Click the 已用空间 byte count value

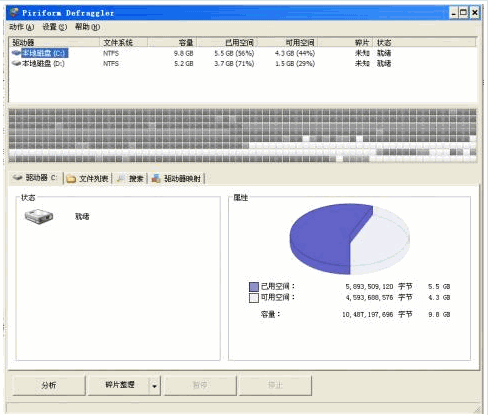click(369, 287)
